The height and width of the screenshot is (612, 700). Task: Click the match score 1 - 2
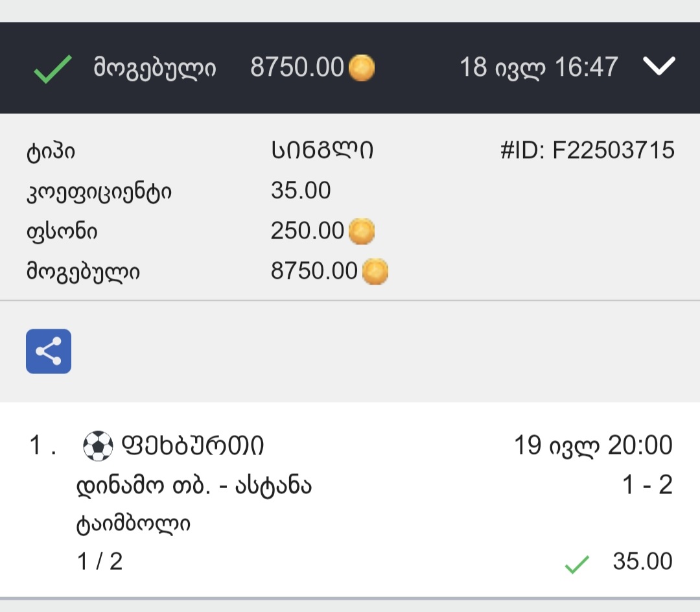tap(647, 485)
